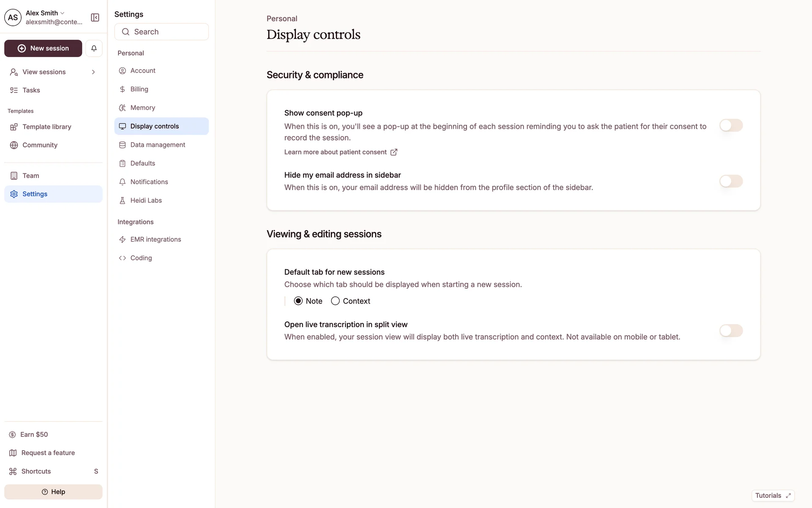812x508 pixels.
Task: Click the notification bell icon
Action: pyautogui.click(x=94, y=48)
